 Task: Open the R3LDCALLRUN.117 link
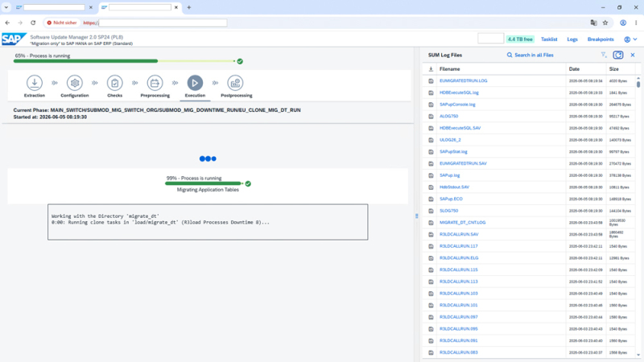(458, 246)
